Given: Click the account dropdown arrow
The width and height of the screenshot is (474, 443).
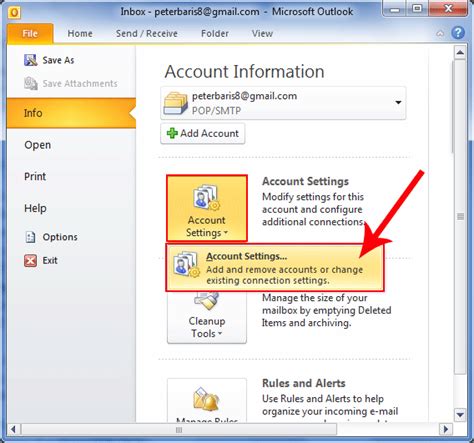Looking at the screenshot, I should pos(398,102).
